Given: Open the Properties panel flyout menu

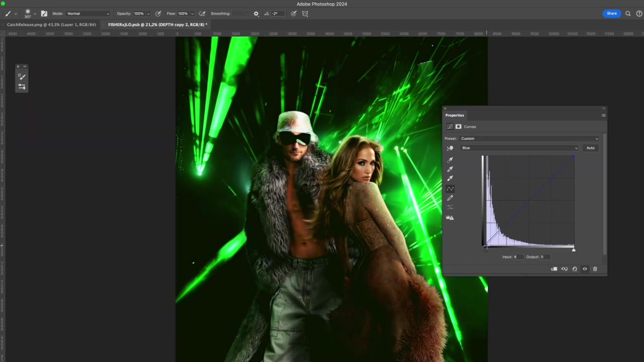Looking at the screenshot, I should 603,115.
